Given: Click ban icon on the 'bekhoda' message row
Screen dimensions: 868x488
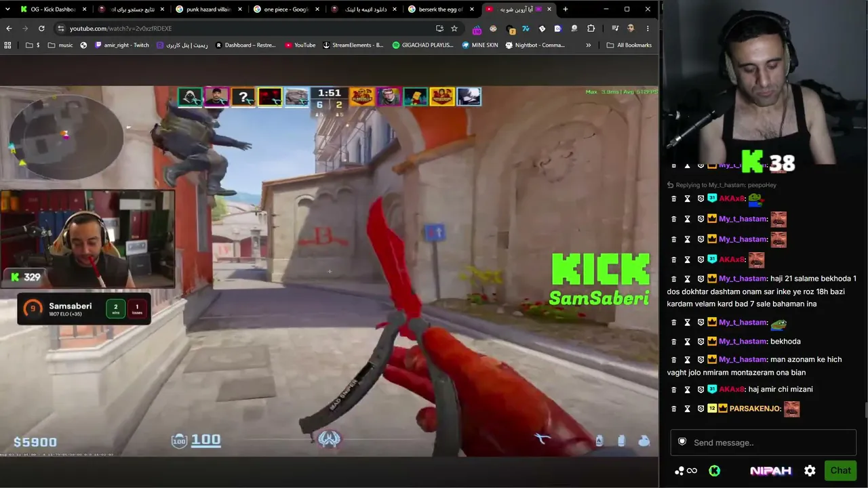Looking at the screenshot, I should point(701,342).
